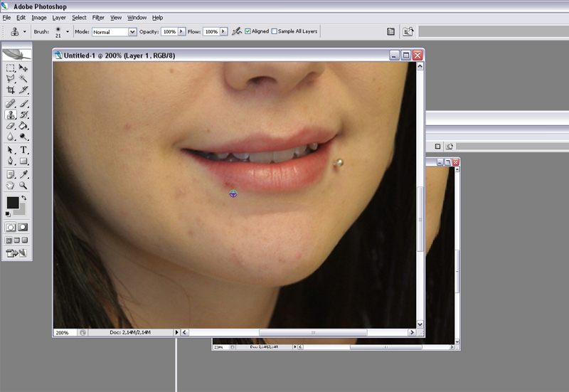
Task: Choose the Eyedropper tool
Action: [x=23, y=174]
